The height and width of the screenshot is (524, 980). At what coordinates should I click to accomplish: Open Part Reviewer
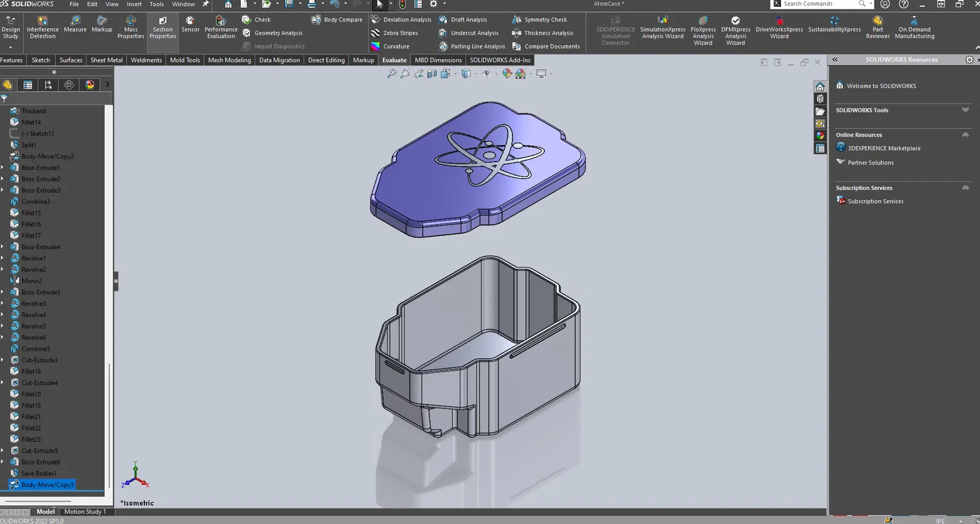[878, 28]
